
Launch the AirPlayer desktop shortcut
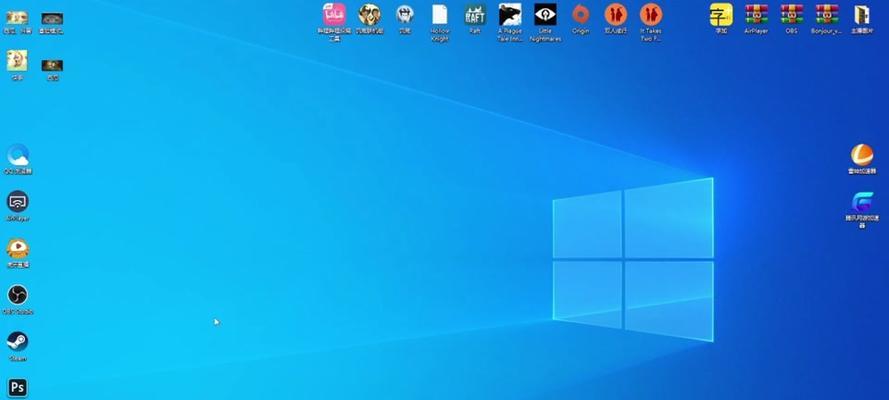pos(18,202)
